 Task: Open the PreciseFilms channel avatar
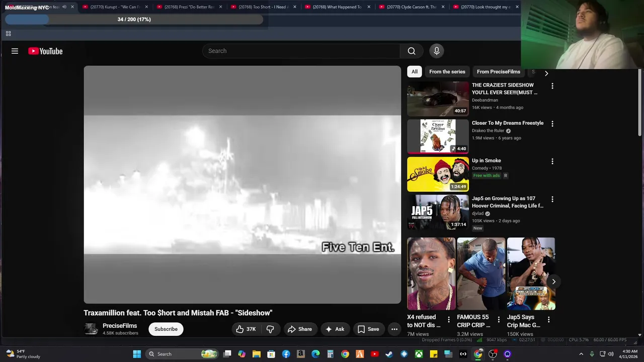pyautogui.click(x=91, y=329)
